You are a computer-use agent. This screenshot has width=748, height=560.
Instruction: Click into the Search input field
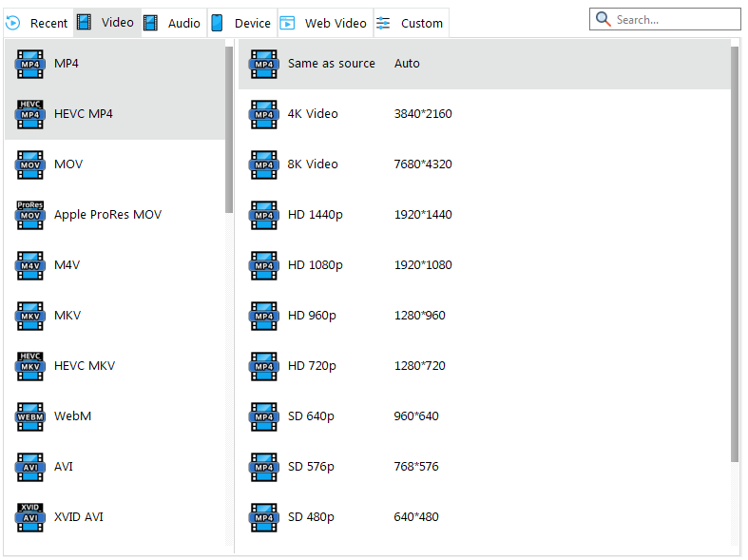tap(675, 19)
